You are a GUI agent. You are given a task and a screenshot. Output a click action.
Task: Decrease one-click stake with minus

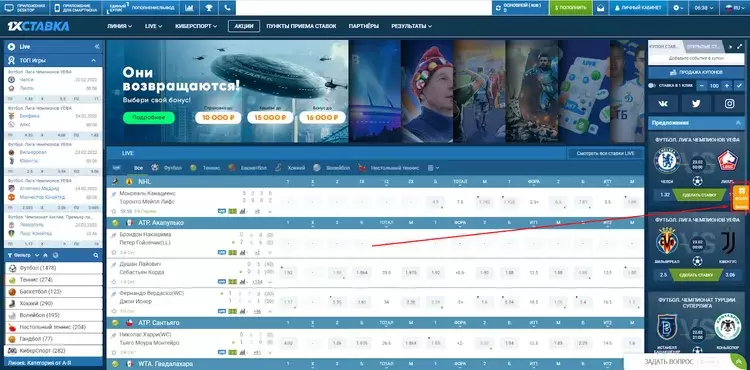[x=702, y=86]
